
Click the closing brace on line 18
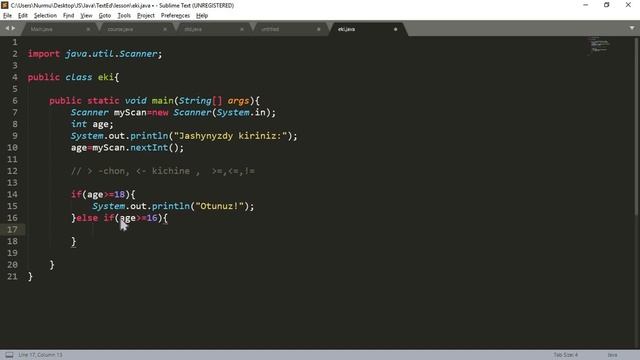coord(73,241)
